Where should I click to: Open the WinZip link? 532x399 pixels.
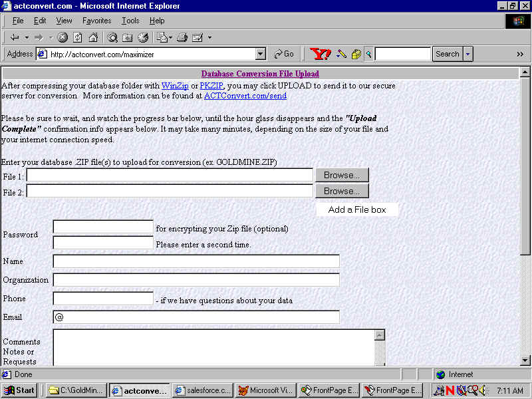click(x=175, y=86)
